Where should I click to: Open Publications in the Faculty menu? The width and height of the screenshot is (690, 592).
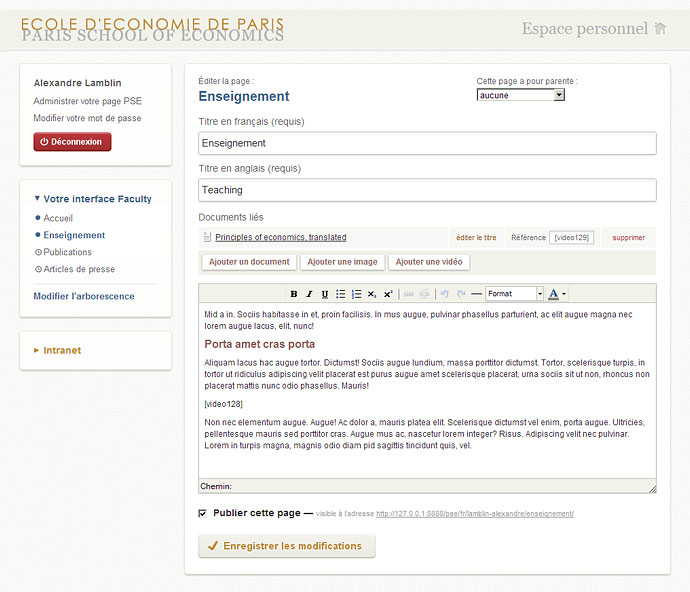click(x=67, y=252)
